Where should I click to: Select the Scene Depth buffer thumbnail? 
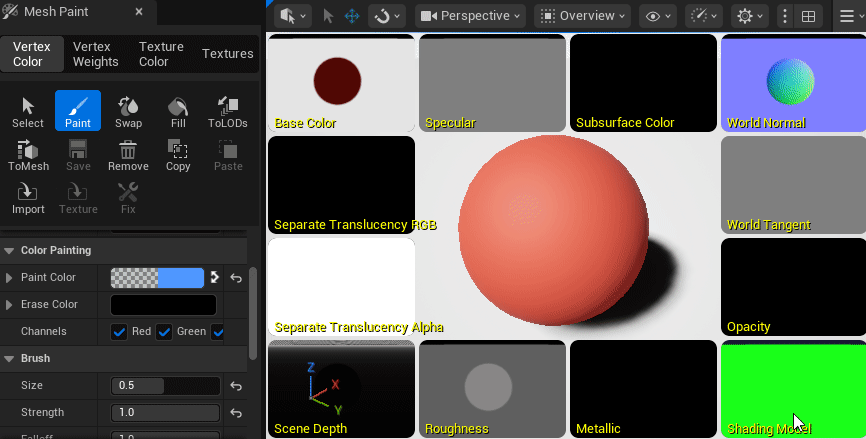coord(341,389)
